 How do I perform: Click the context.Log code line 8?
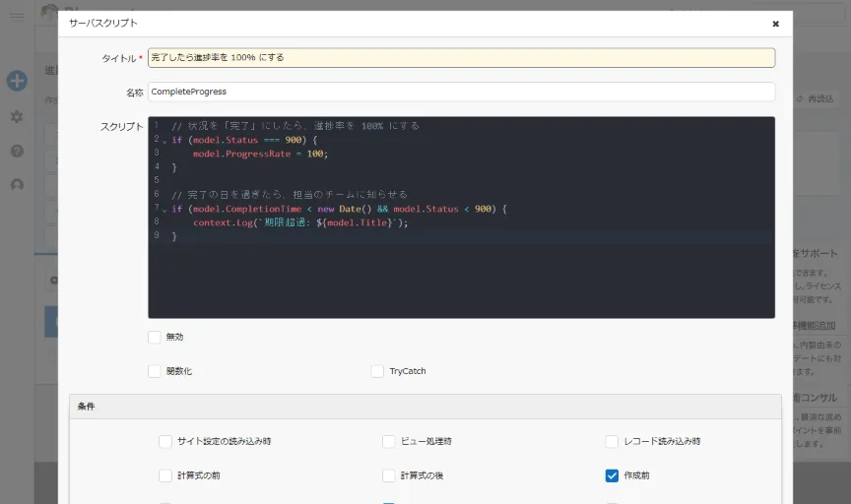(300, 222)
